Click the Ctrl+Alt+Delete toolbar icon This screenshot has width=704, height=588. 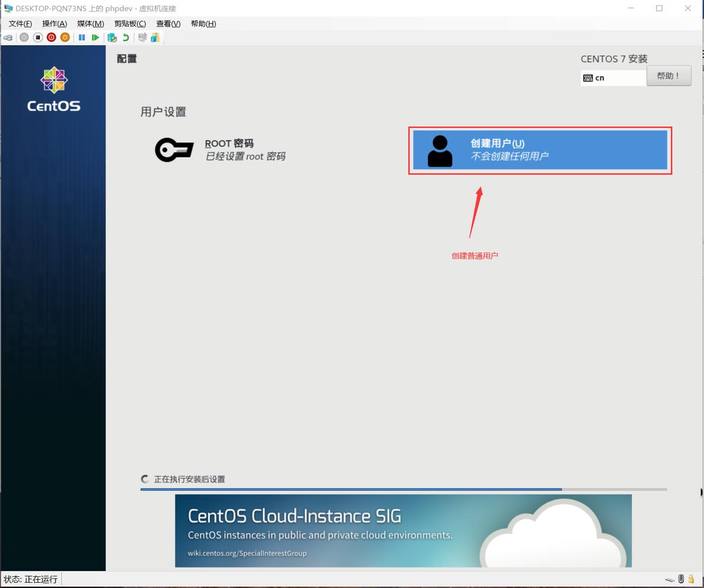pyautogui.click(x=8, y=38)
